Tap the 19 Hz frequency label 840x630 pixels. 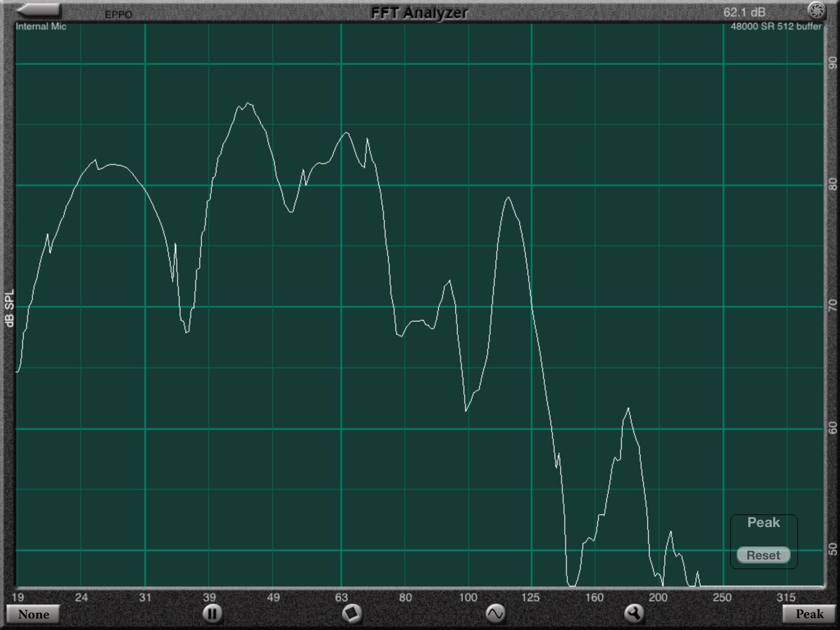18,597
